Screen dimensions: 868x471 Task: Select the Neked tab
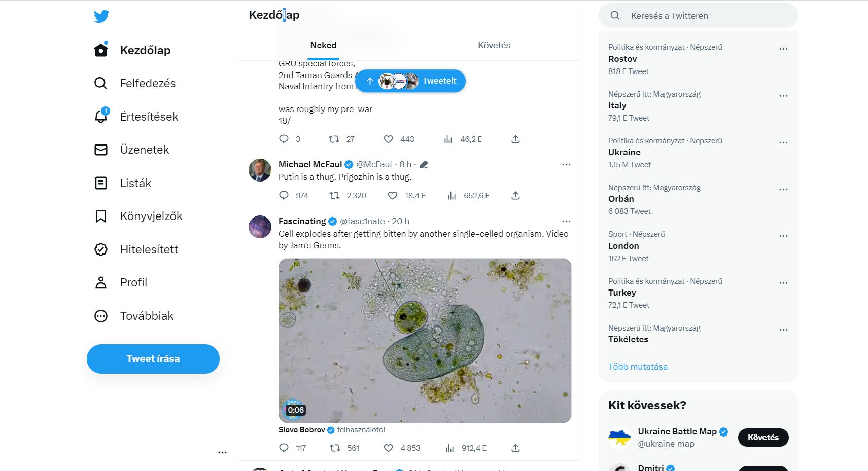point(323,45)
